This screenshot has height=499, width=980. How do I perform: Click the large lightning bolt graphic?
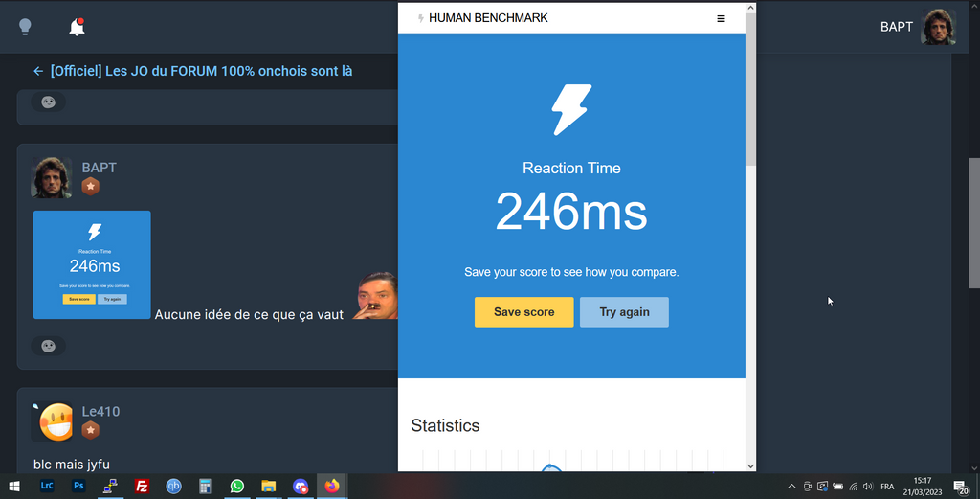coord(571,109)
